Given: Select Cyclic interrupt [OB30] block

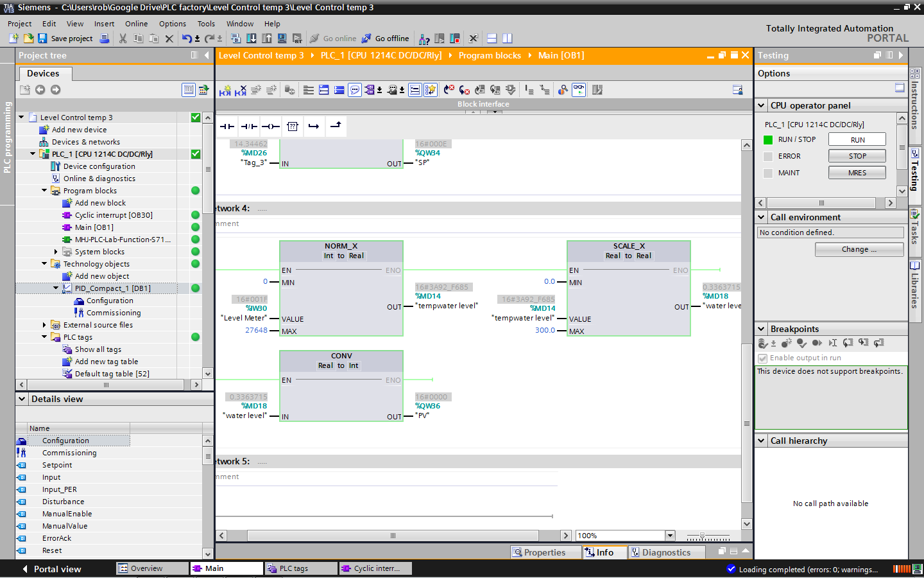Looking at the screenshot, I should click(114, 215).
